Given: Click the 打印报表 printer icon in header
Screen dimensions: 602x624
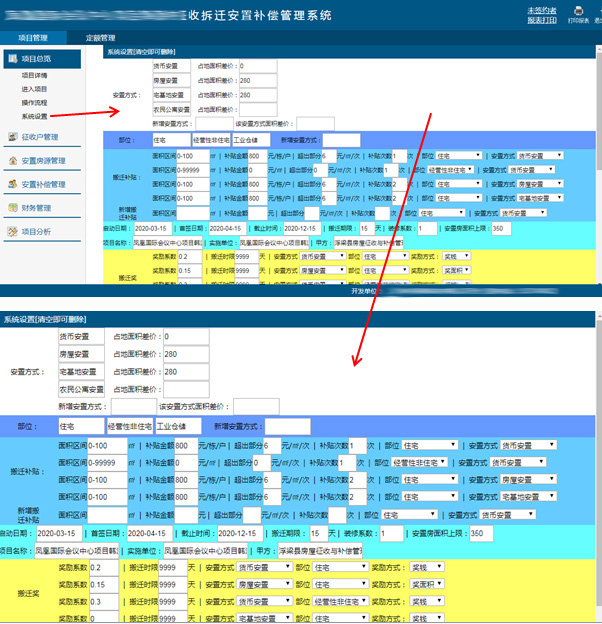Looking at the screenshot, I should pos(575,11).
